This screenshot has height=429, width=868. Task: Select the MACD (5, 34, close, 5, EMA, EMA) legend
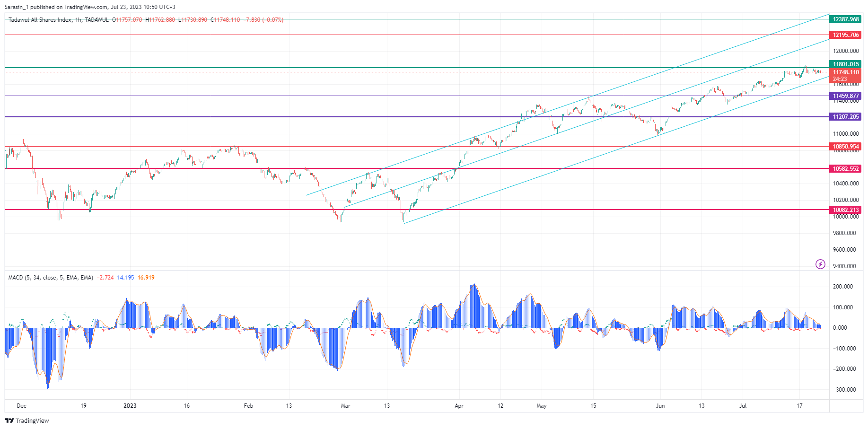click(51, 278)
